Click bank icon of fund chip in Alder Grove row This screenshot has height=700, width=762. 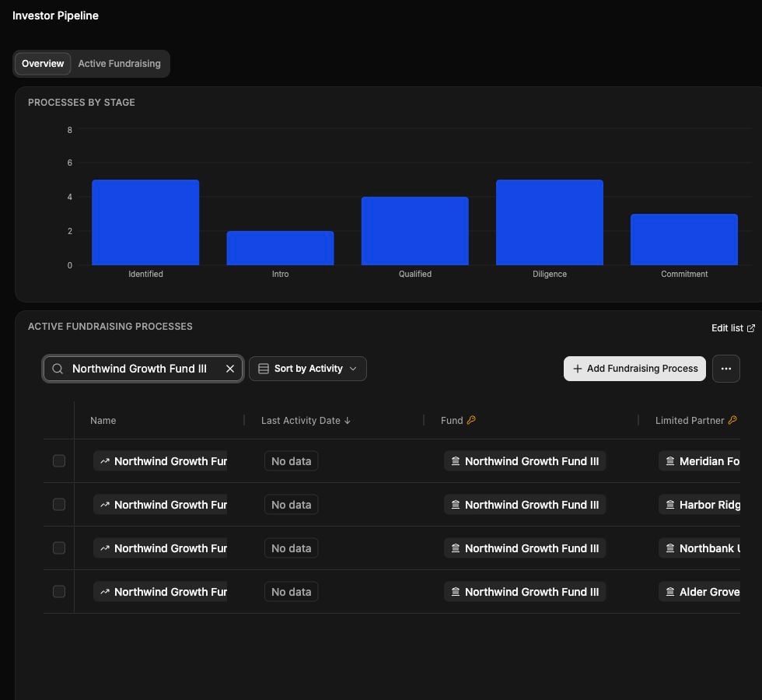click(x=456, y=592)
